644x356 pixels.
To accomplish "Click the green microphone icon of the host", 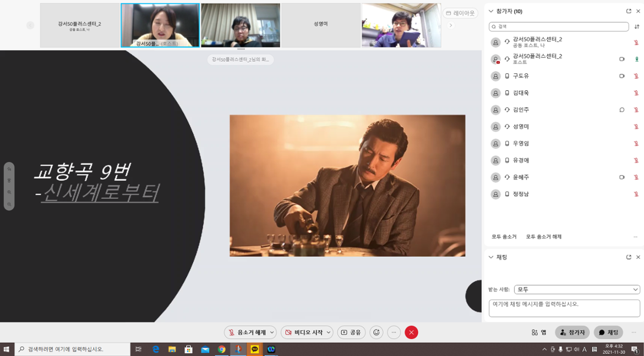I will tap(637, 59).
